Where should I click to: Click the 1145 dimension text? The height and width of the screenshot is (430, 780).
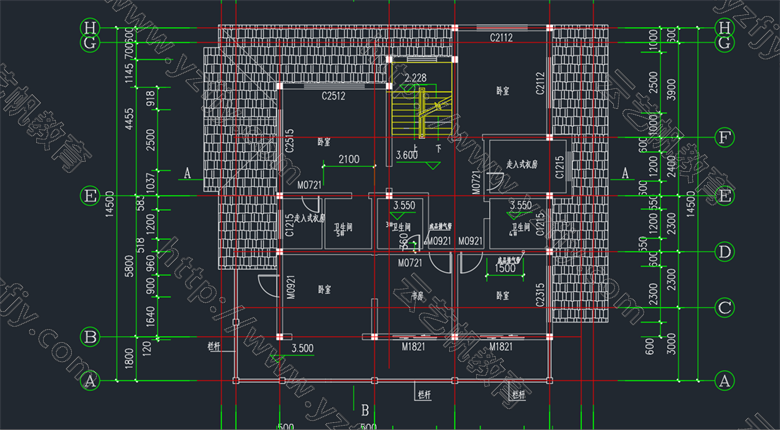(129, 74)
